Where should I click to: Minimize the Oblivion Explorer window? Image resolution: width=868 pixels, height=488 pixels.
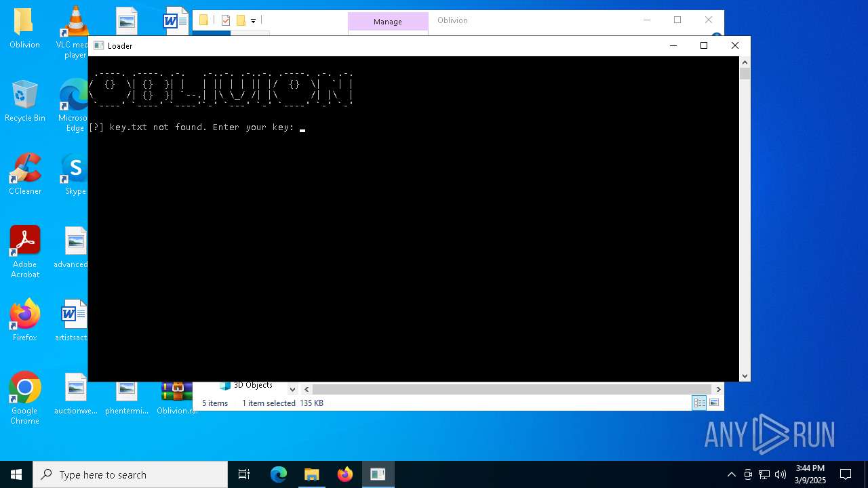pyautogui.click(x=646, y=20)
